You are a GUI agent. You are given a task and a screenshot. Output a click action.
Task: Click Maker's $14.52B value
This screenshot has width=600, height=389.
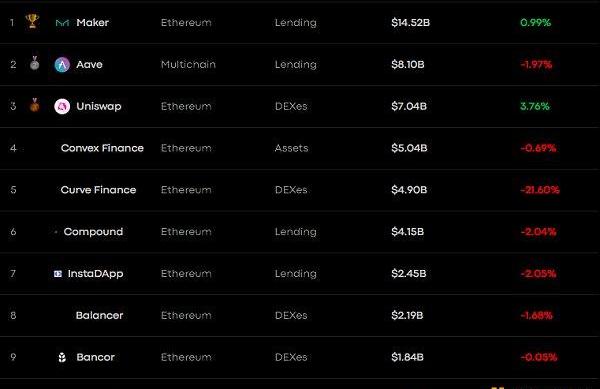411,23
